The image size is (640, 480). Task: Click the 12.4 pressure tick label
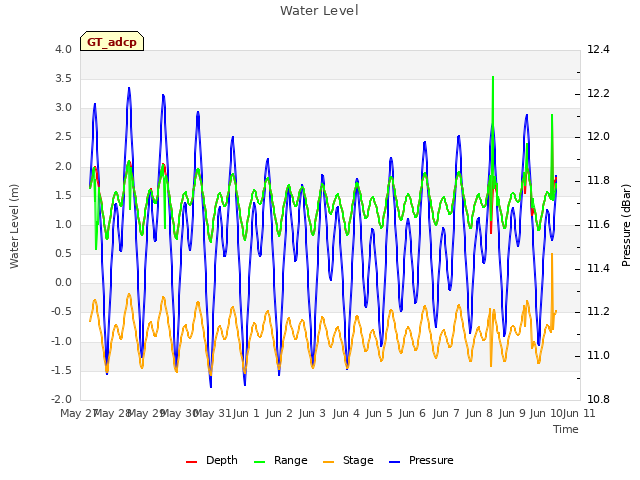point(598,49)
